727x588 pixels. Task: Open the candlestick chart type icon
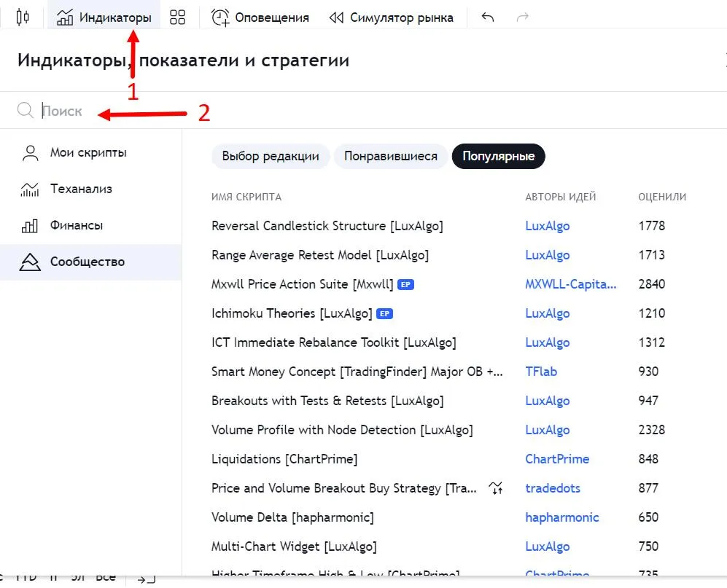23,17
